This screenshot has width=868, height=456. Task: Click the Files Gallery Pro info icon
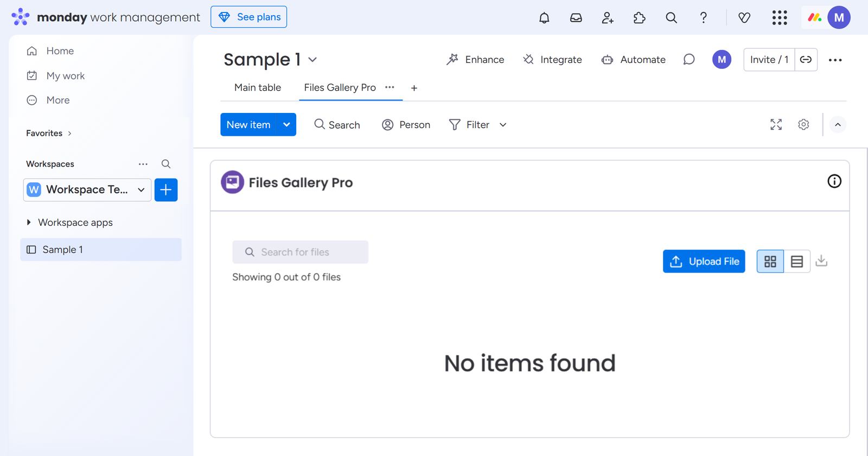[834, 181]
